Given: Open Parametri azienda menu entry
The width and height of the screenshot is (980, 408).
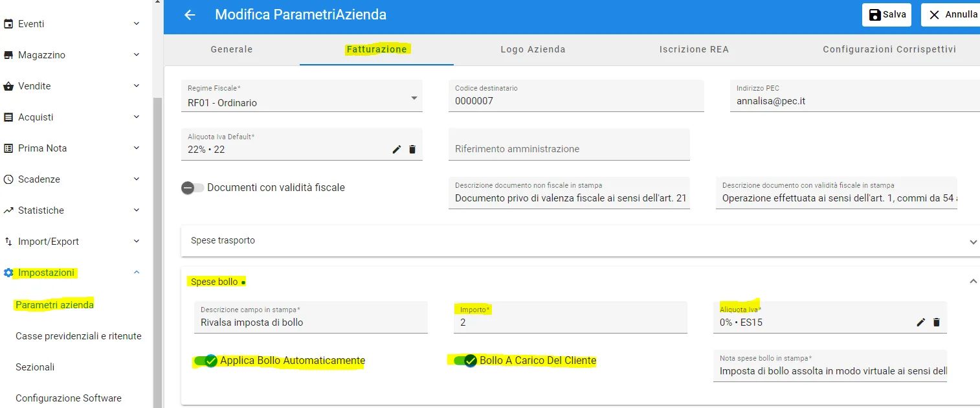Looking at the screenshot, I should 54,305.
